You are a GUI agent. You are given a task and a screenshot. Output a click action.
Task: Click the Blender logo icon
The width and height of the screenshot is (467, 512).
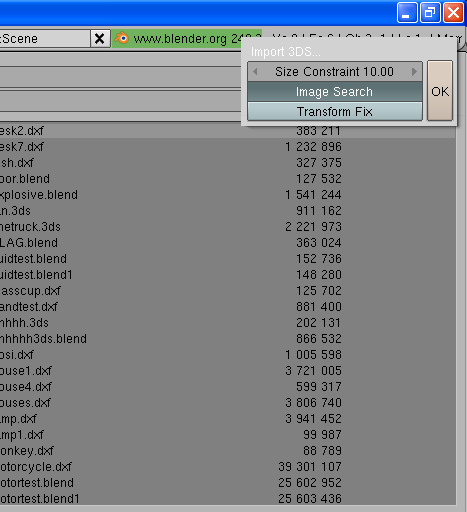(x=122, y=39)
